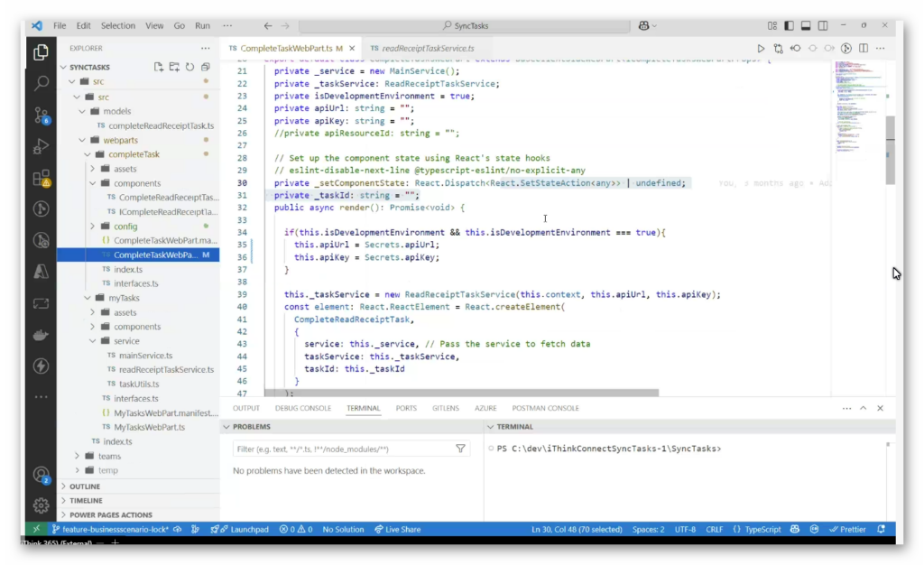This screenshot has height=565, width=924.
Task: Open Docker view in activity bar
Action: coord(41,335)
